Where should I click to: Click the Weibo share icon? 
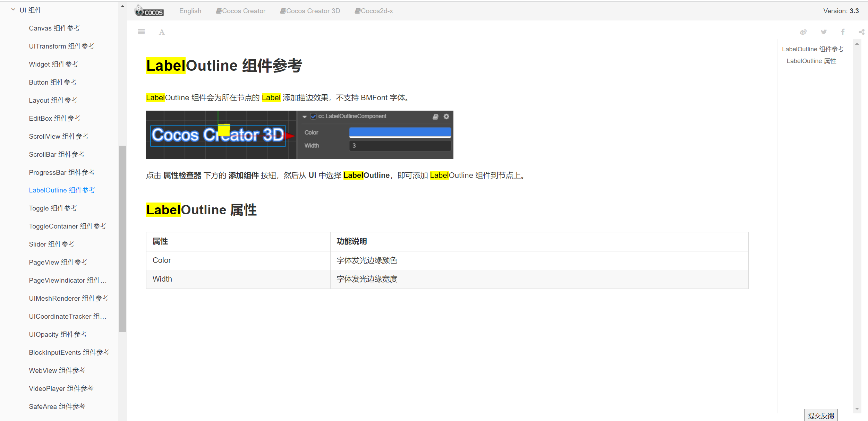pyautogui.click(x=803, y=32)
